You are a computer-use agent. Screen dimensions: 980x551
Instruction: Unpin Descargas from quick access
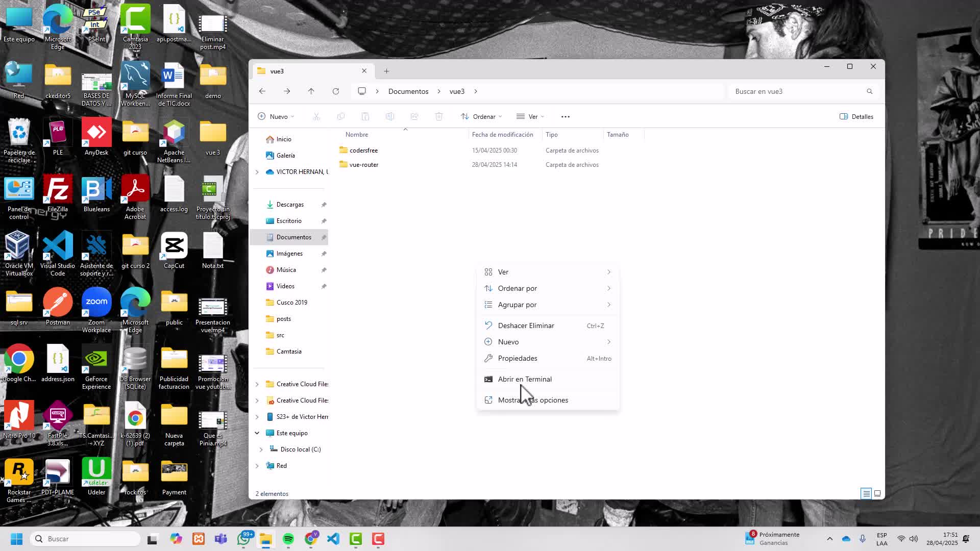324,205
